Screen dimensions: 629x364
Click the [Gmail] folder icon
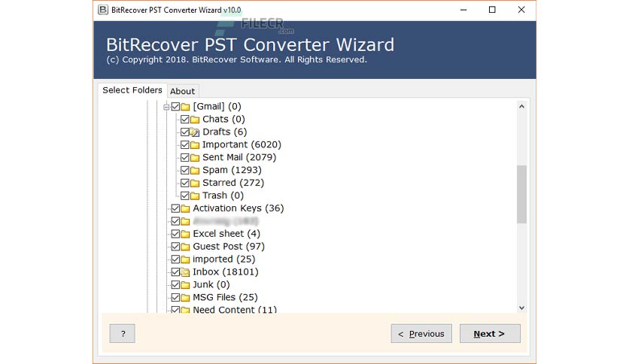point(185,107)
